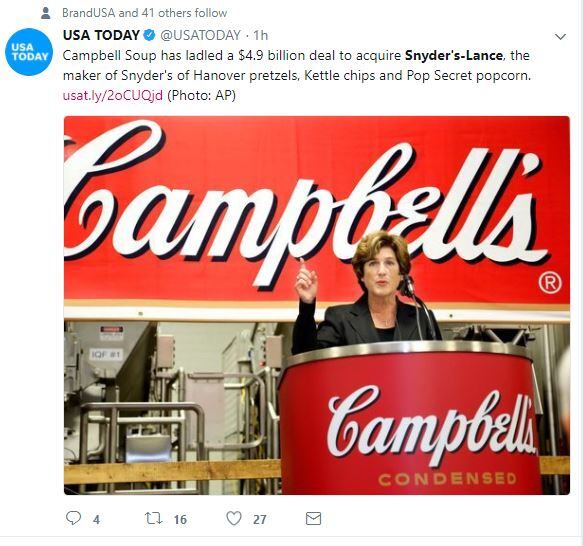Click the Campbell's podium in the photo
Viewport: 583px width, 546px height.
(409, 419)
